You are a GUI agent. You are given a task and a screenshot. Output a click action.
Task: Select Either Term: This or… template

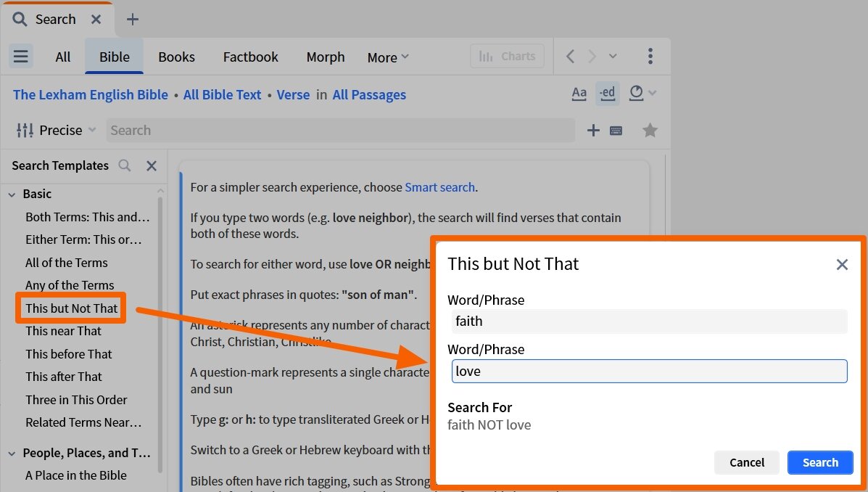pos(83,240)
